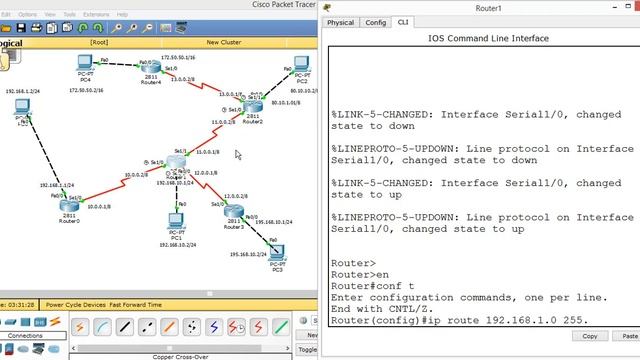This screenshot has height=360, width=640.
Task: Select the Phone cable
Action: click(x=191, y=327)
